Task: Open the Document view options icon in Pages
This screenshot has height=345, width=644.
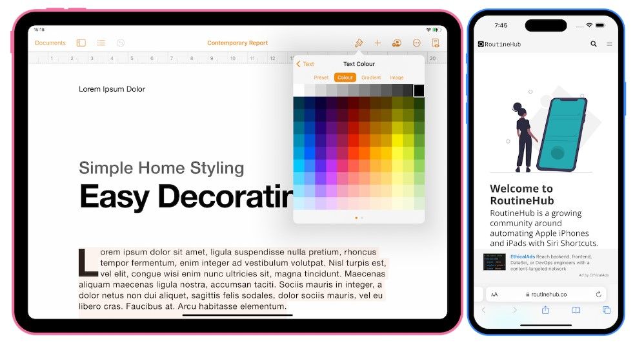Action: click(x=436, y=43)
